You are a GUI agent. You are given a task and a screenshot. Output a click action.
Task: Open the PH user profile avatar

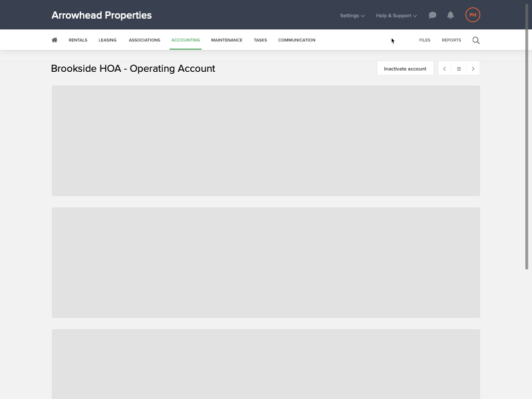point(473,15)
